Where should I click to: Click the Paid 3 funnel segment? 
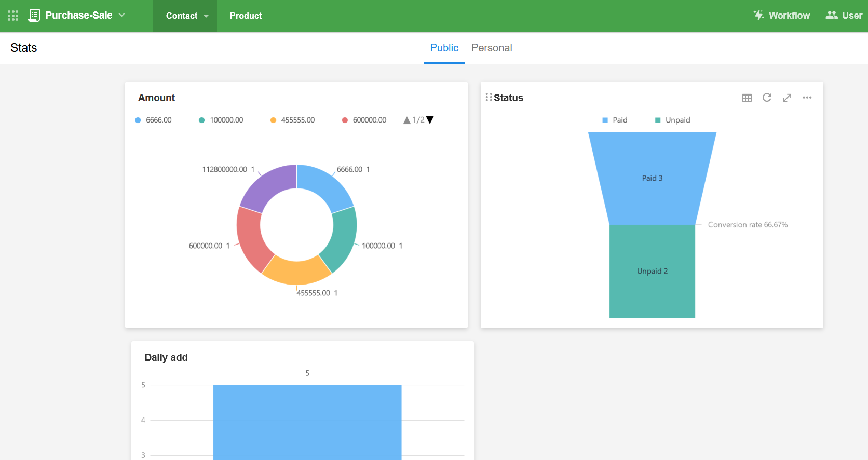point(652,178)
